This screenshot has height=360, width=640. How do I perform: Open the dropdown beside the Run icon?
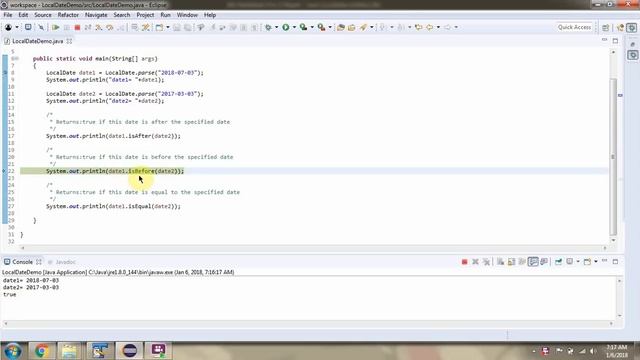(x=294, y=27)
